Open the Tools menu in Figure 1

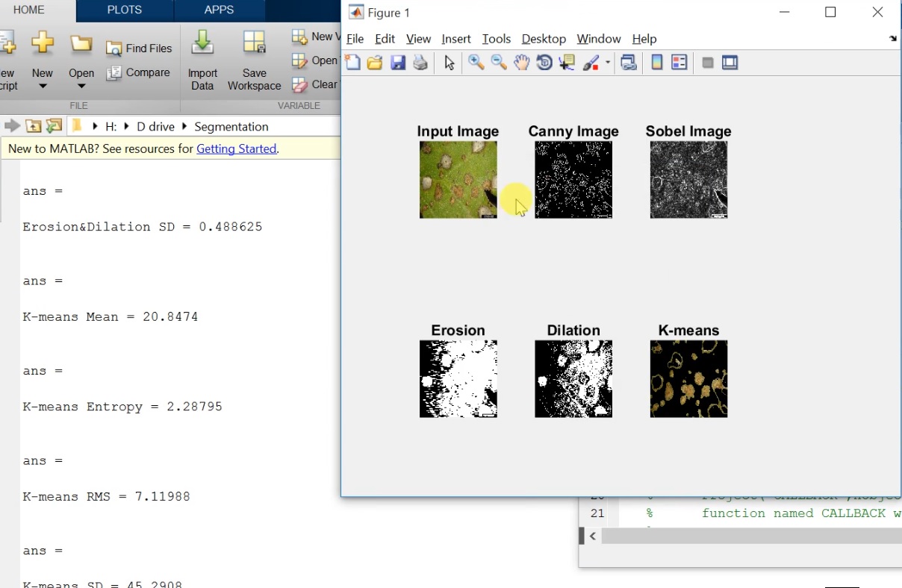(496, 38)
